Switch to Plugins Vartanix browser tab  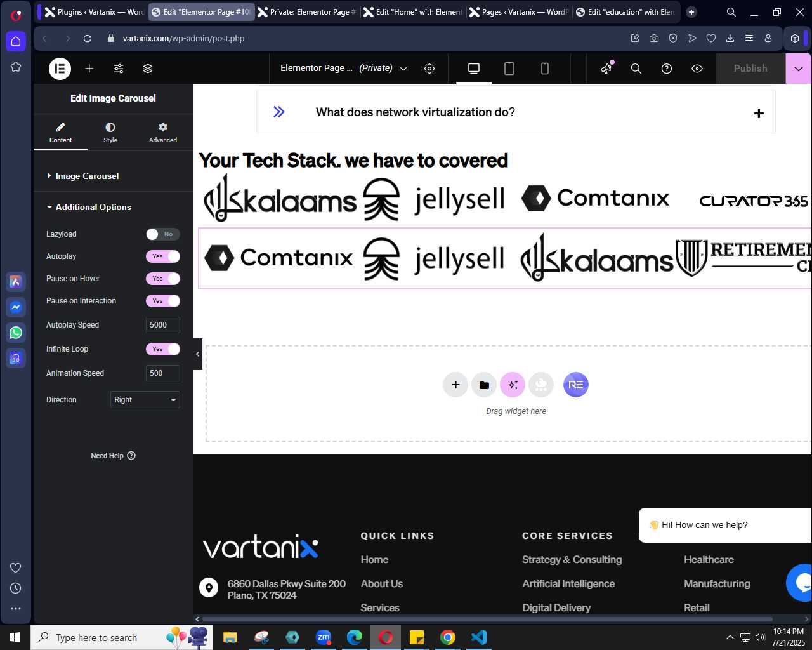(x=94, y=11)
